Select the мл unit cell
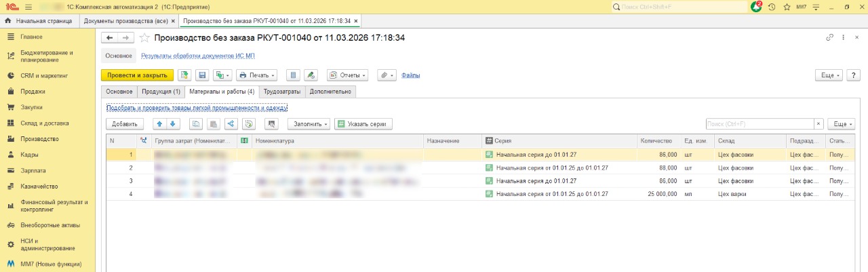 click(x=698, y=194)
